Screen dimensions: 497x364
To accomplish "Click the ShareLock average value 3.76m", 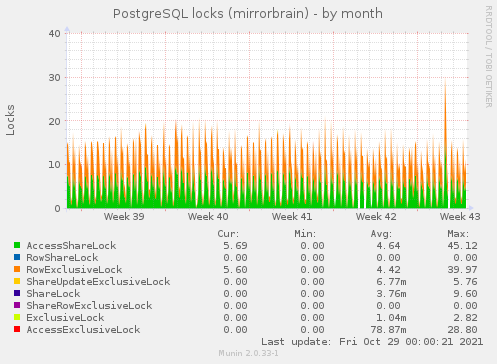I will 391,294.
